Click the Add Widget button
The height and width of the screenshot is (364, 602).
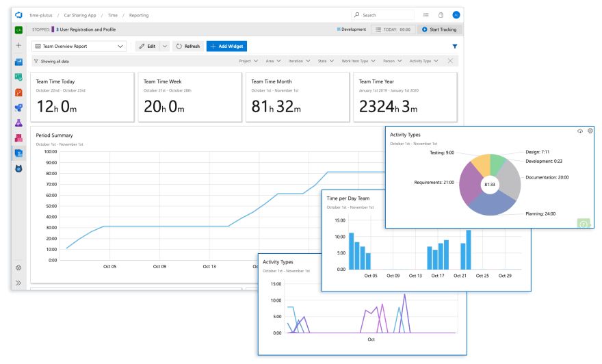point(226,46)
